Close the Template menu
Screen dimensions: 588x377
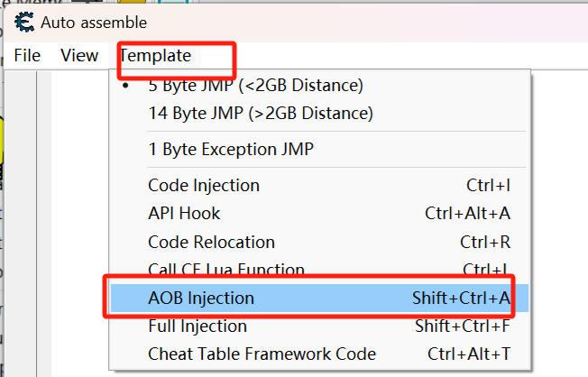point(155,56)
